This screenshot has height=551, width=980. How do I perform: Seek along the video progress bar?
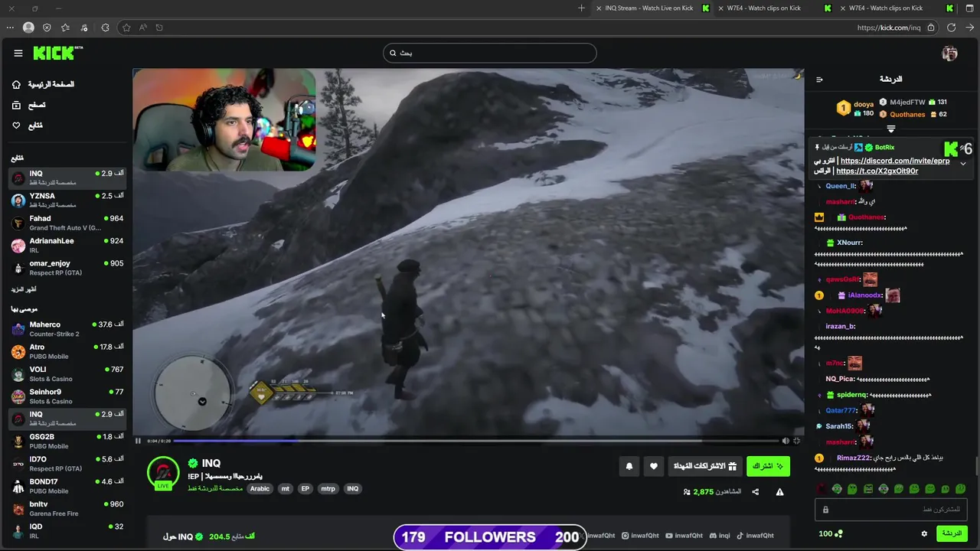tap(475, 441)
